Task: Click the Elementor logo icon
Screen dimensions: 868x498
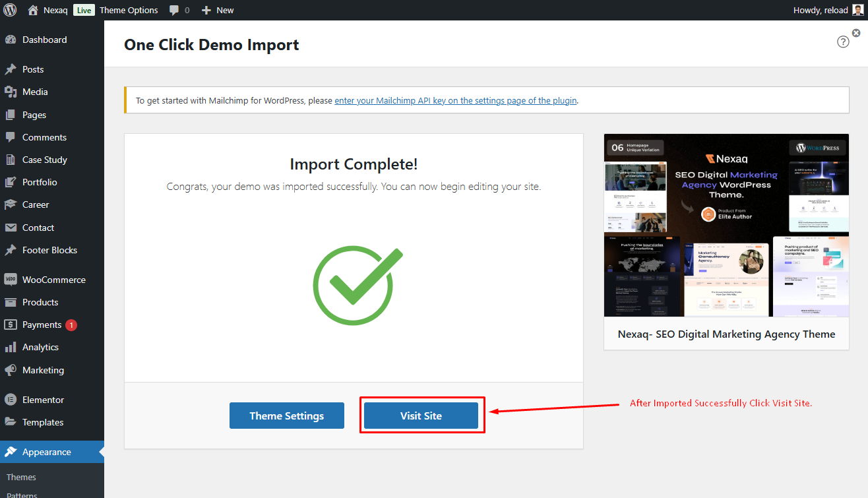Action: click(x=11, y=400)
